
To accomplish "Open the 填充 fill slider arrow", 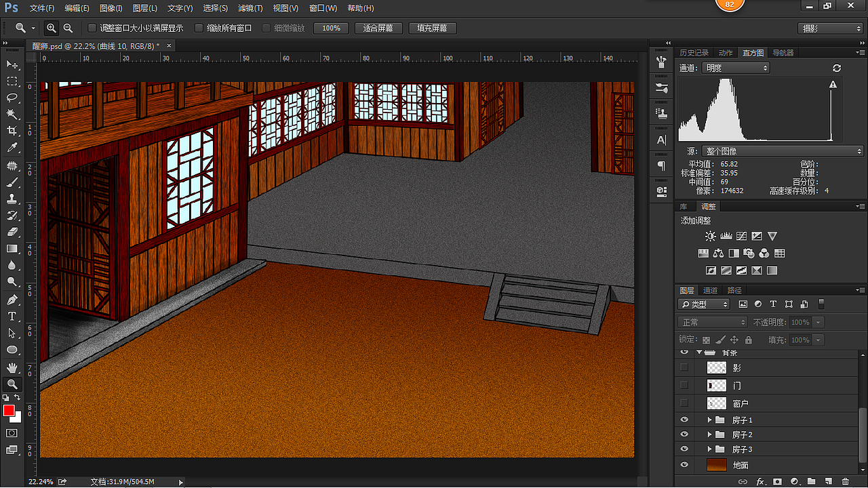I will [818, 340].
